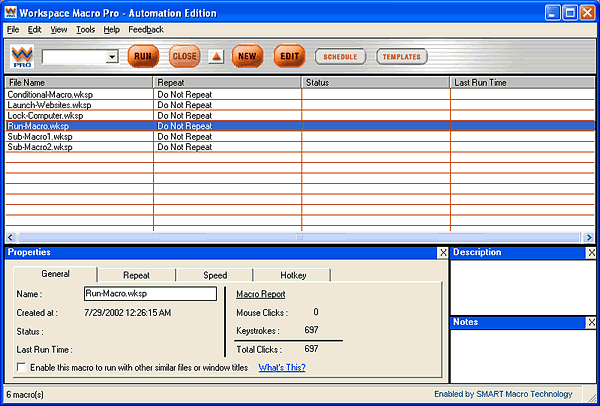Viewport: 600px width, 406px height.
Task: Maximize the Workspace Macro Pro window
Action: [x=570, y=13]
